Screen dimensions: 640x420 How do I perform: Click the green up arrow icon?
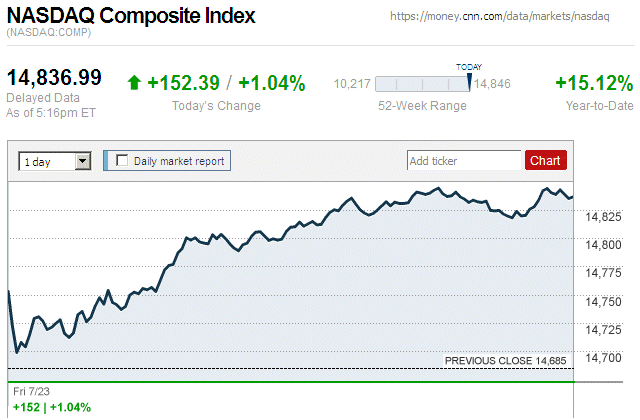tap(134, 84)
